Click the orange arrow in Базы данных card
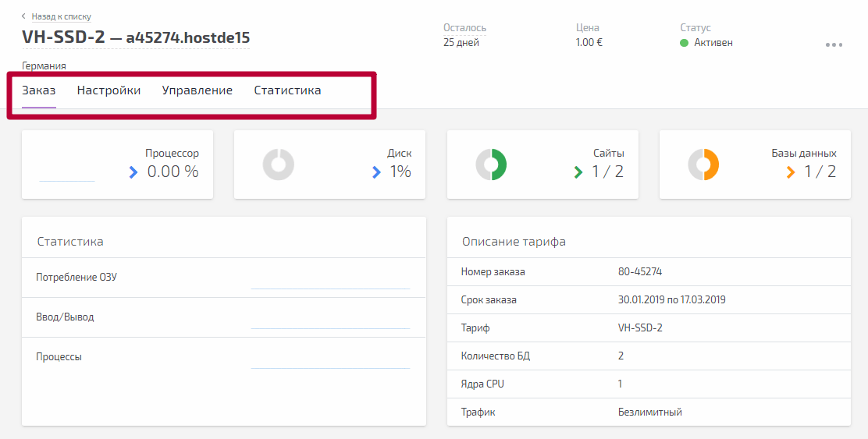 coord(791,172)
